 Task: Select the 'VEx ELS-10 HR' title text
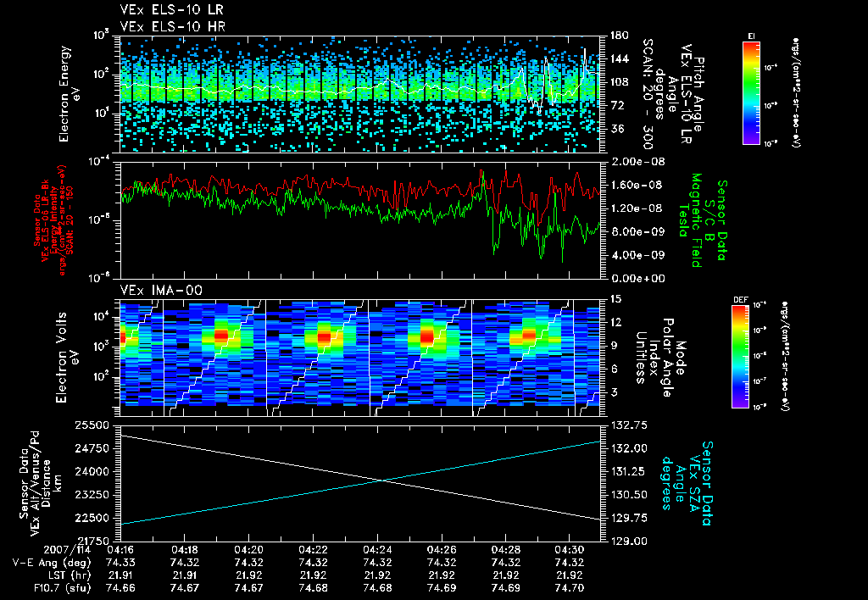click(172, 26)
